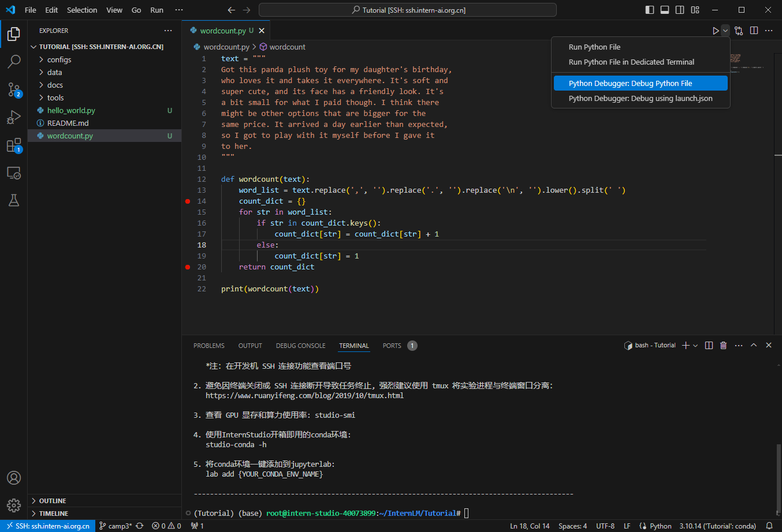Open the Selection menu

(x=82, y=10)
